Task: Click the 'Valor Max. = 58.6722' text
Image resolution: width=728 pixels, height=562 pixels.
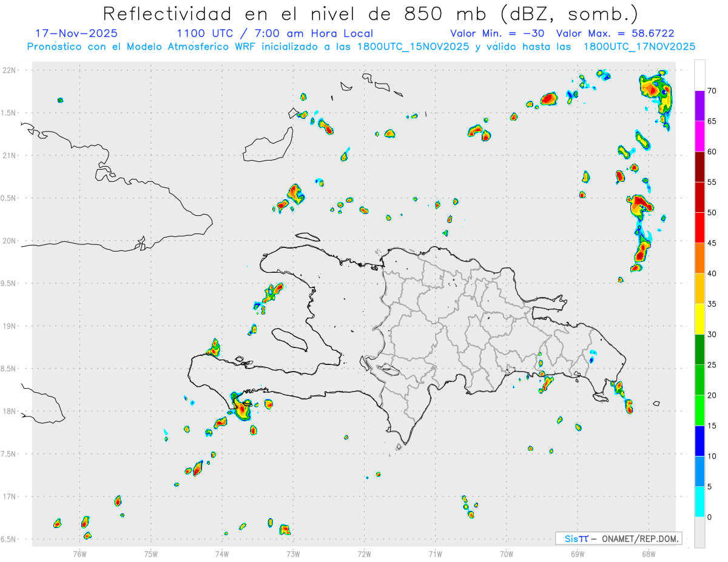Action: (x=615, y=33)
